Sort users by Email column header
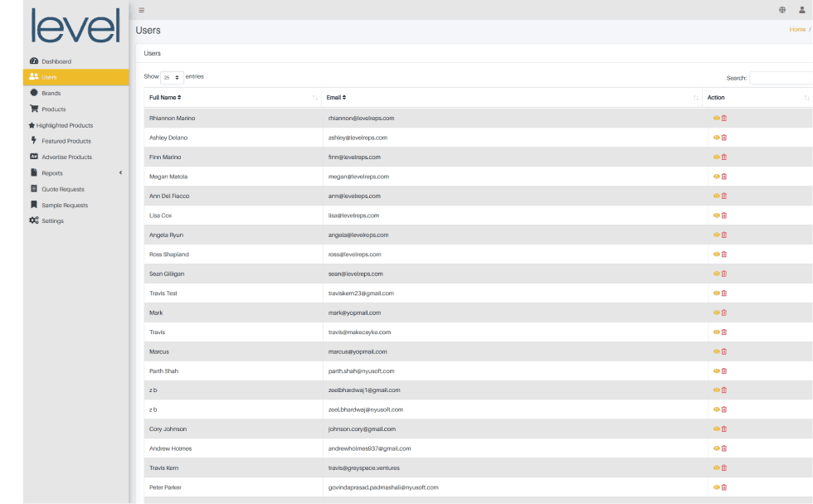This screenshot has height=504, width=813. tap(336, 98)
